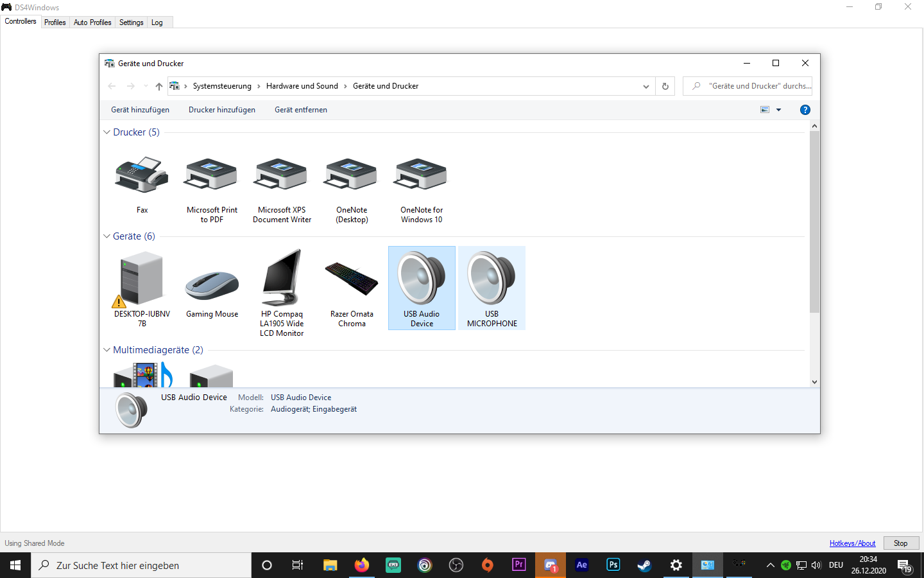The image size is (924, 578).
Task: Open OBS Studio from the taskbar
Action: point(456,565)
